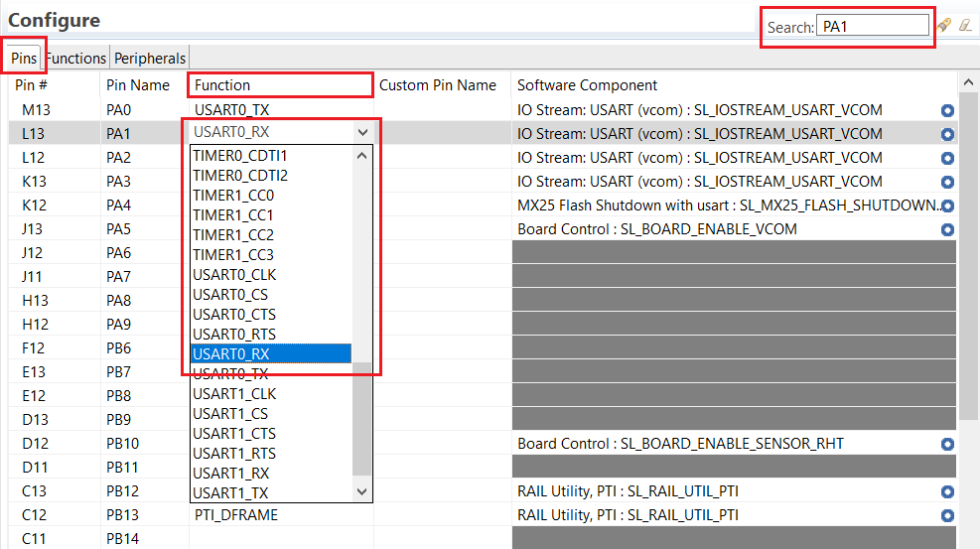Open software component icon for PA1 row
Viewport: 980px width, 549px height.
[x=947, y=134]
